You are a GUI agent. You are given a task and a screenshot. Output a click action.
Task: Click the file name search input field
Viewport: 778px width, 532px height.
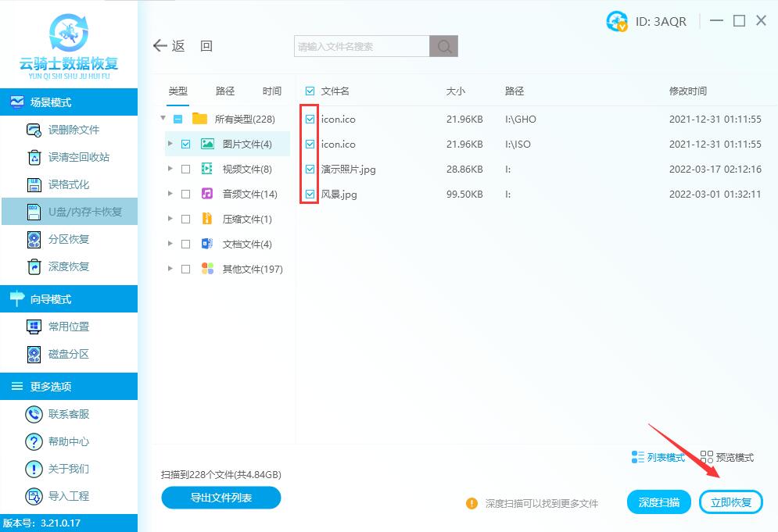pos(361,46)
